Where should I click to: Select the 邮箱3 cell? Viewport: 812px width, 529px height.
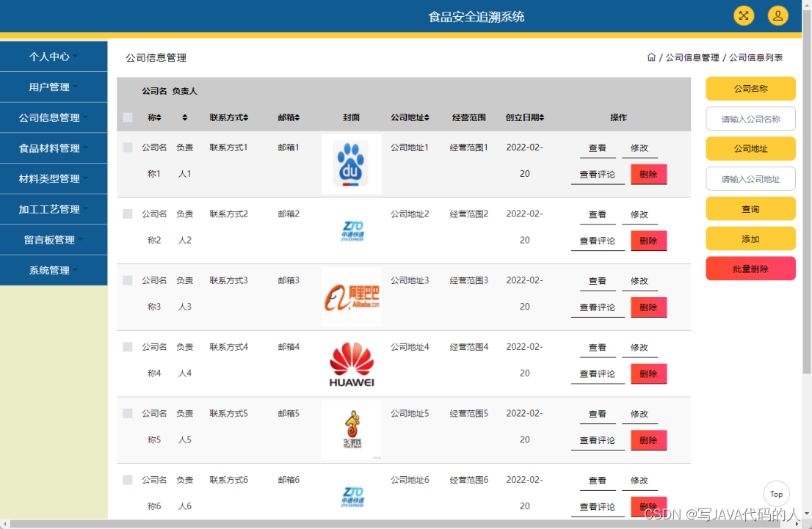(x=289, y=280)
